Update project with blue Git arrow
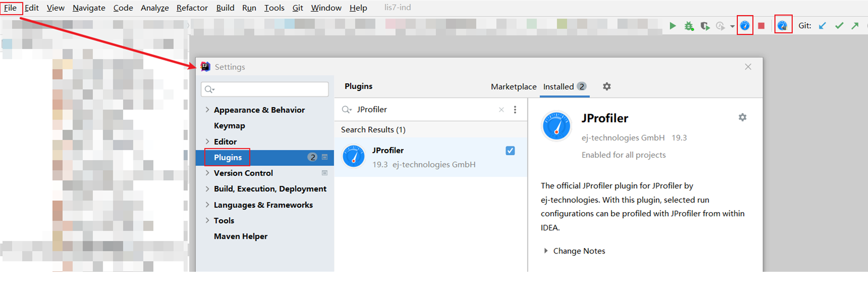 822,26
